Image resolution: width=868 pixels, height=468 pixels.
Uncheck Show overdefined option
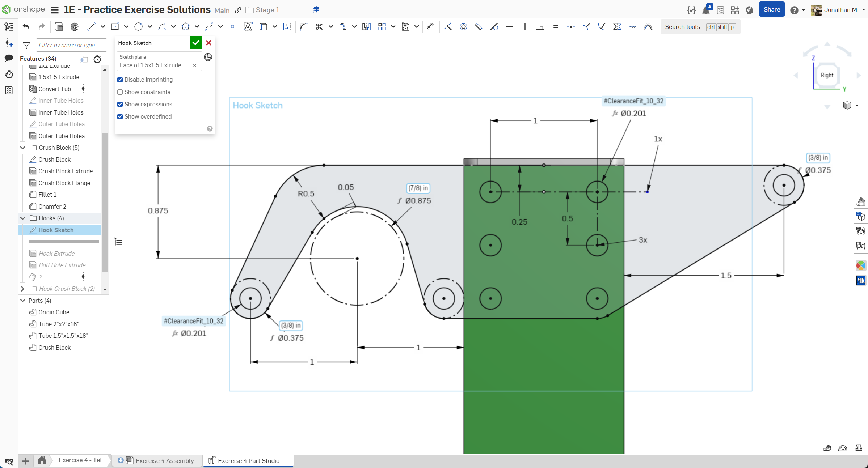click(120, 116)
